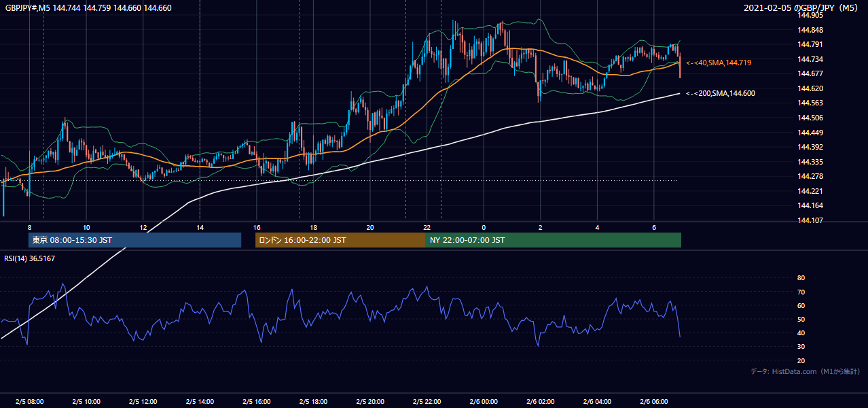Click the 40 SMA label reading 144.719
868x408 pixels.
[x=719, y=63]
